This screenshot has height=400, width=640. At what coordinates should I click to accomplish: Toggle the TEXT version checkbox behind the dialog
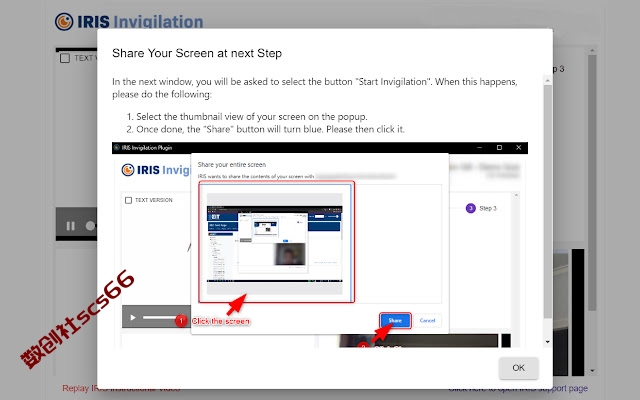(x=64, y=58)
